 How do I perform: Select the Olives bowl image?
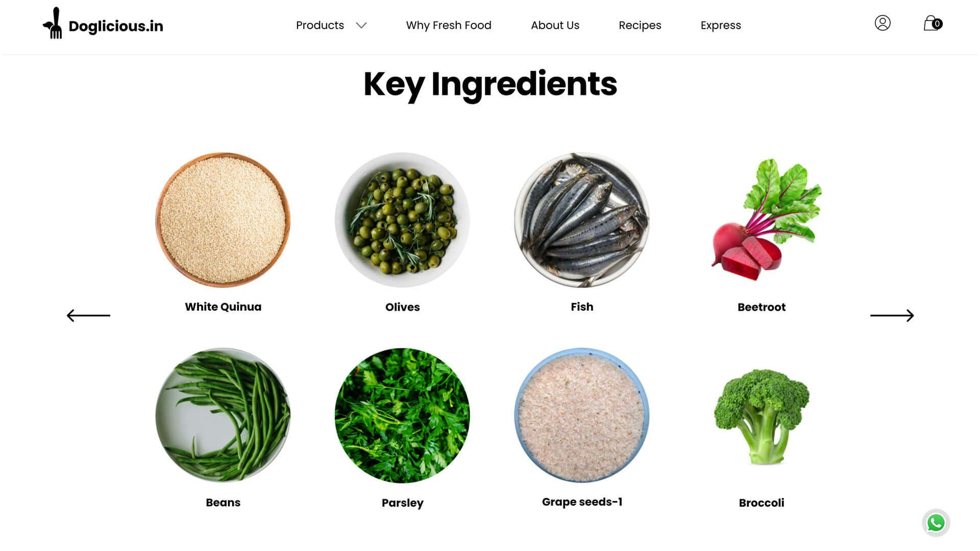[x=402, y=220]
